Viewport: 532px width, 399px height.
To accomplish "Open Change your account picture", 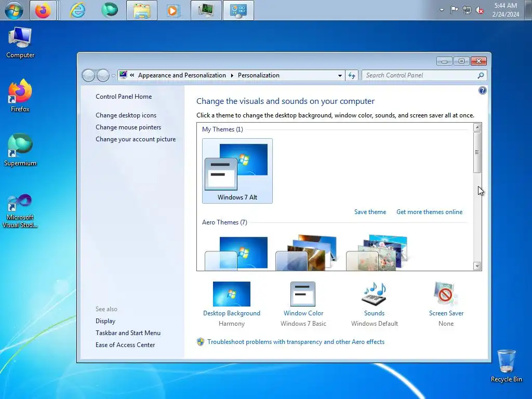I will [136, 139].
